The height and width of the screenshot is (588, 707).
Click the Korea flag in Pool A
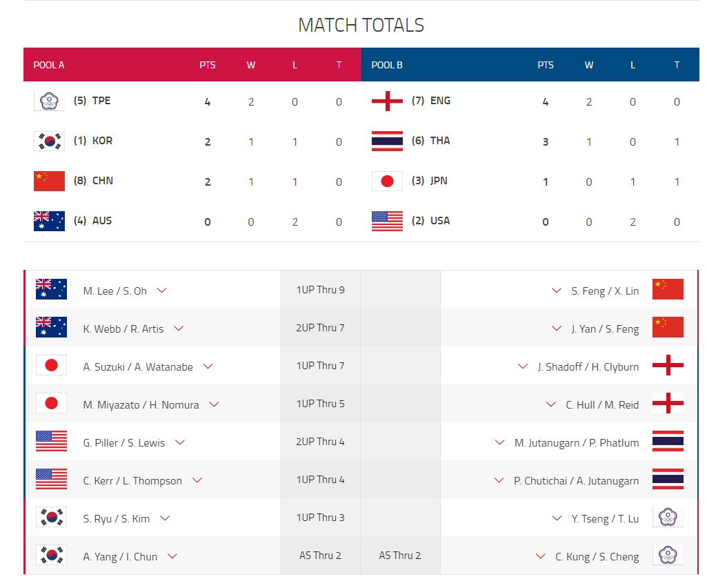tap(49, 141)
